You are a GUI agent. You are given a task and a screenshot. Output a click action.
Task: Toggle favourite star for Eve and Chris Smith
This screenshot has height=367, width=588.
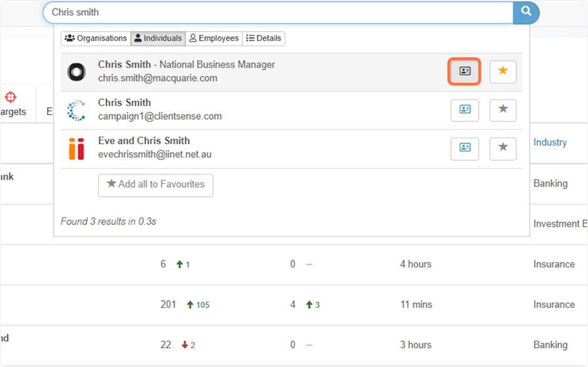[503, 148]
